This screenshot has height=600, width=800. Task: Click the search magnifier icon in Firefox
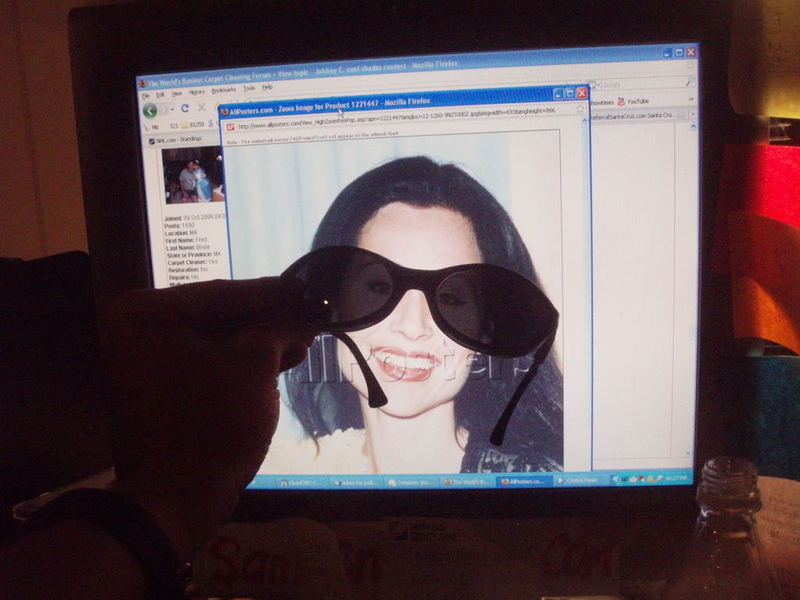click(688, 83)
